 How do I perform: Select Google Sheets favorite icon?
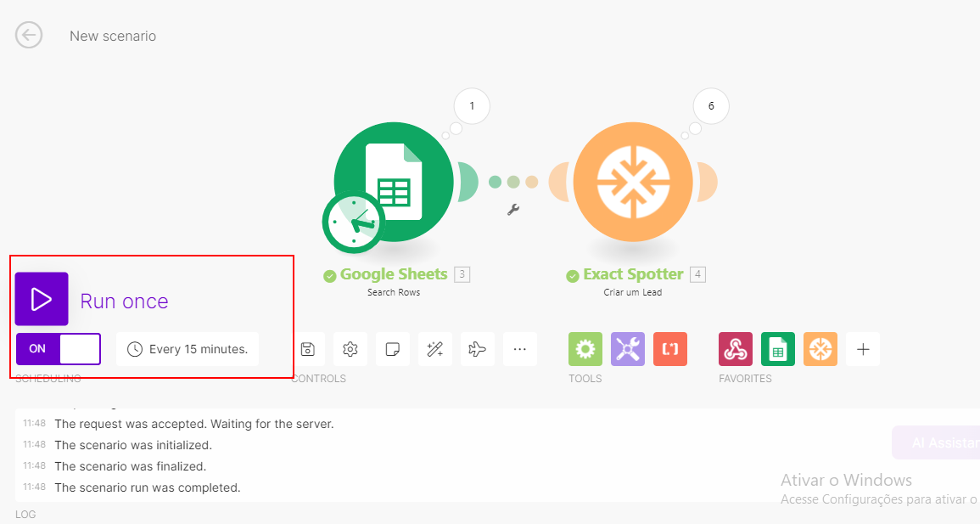778,349
